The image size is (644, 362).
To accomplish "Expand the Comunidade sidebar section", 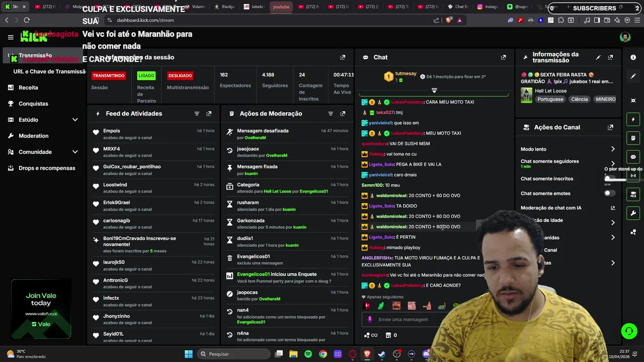I will pyautogui.click(x=75, y=152).
